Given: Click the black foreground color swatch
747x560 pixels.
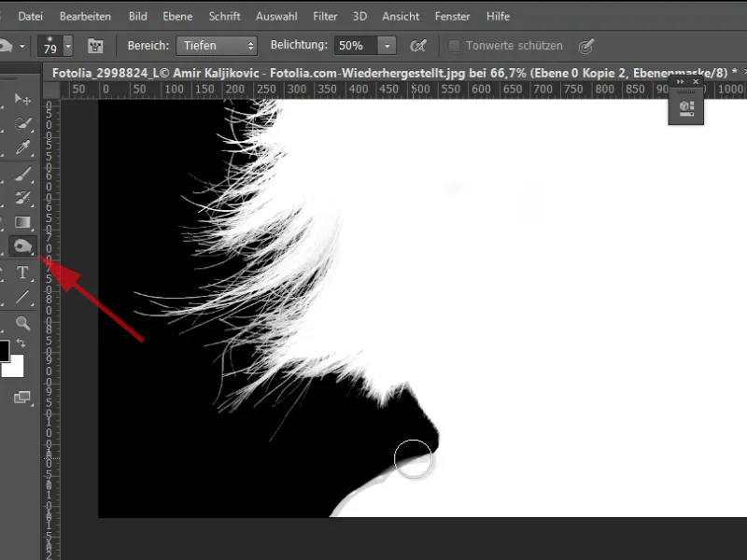Looking at the screenshot, I should pyautogui.click(x=4, y=351).
